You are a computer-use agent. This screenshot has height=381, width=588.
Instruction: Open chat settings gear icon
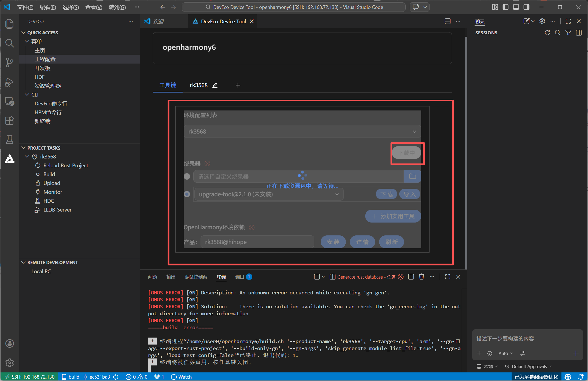tap(542, 21)
